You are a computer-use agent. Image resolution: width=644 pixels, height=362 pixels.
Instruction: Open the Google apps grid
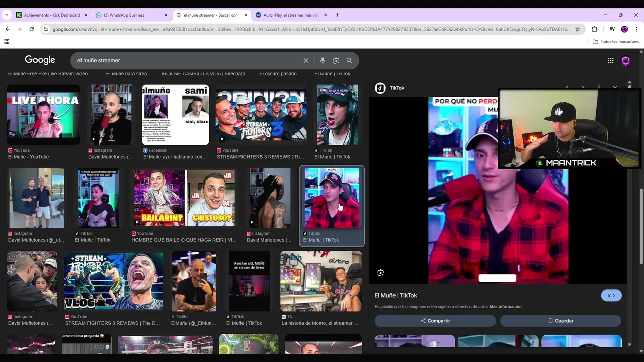[x=610, y=61]
